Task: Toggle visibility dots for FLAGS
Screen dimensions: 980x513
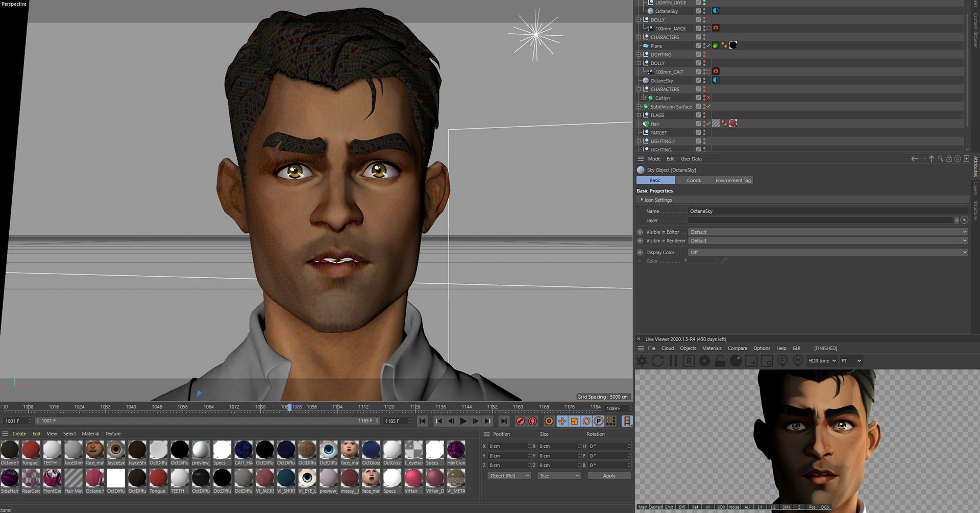Action: tap(704, 115)
